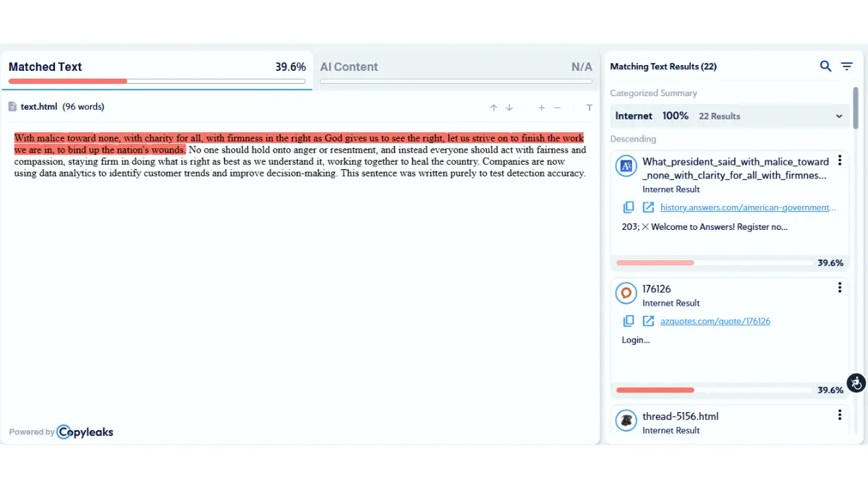This screenshot has height=488, width=868.
Task: Open the accessibility widget button
Action: pos(856,383)
